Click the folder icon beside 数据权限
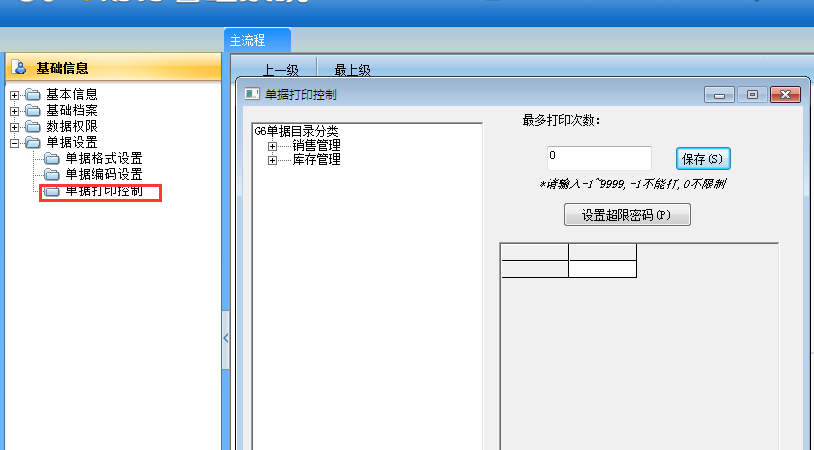Viewport: 814px width, 450px height. click(33, 127)
